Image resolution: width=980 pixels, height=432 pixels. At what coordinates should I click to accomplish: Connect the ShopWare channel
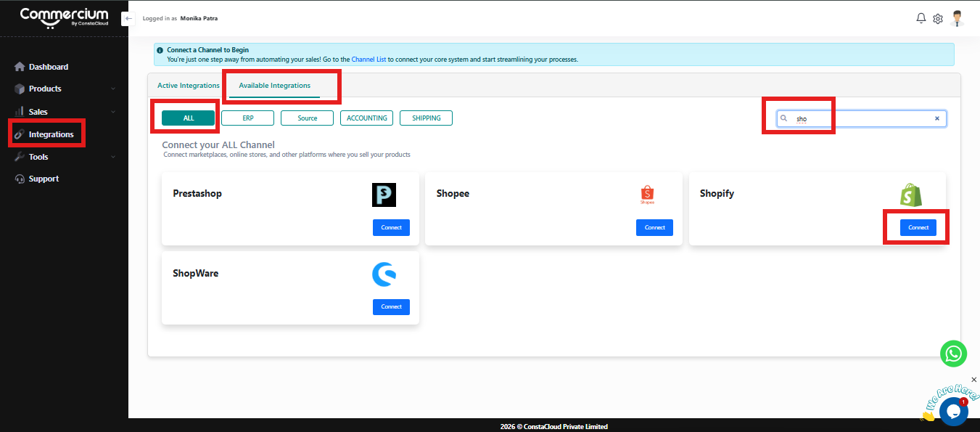coord(392,307)
